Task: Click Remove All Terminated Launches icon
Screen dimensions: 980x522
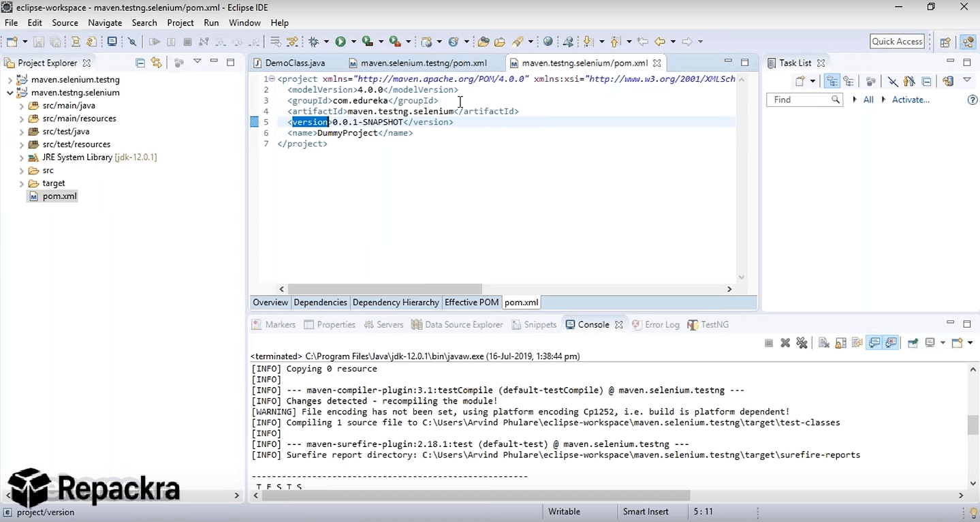Action: click(802, 343)
